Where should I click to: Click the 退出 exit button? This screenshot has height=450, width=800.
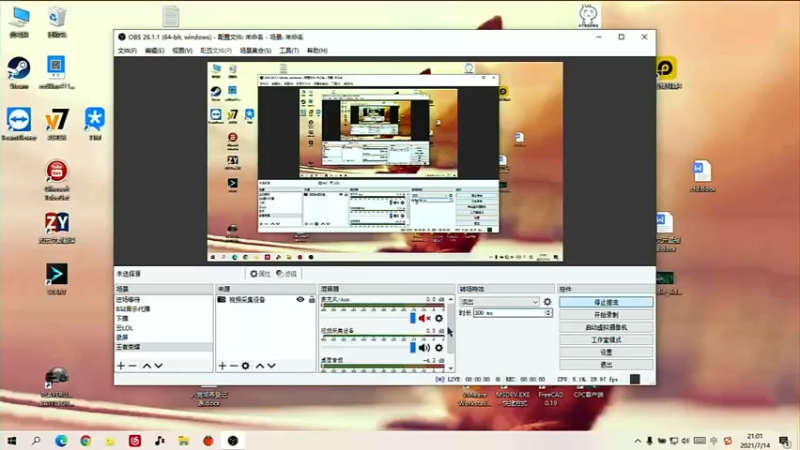click(x=606, y=365)
